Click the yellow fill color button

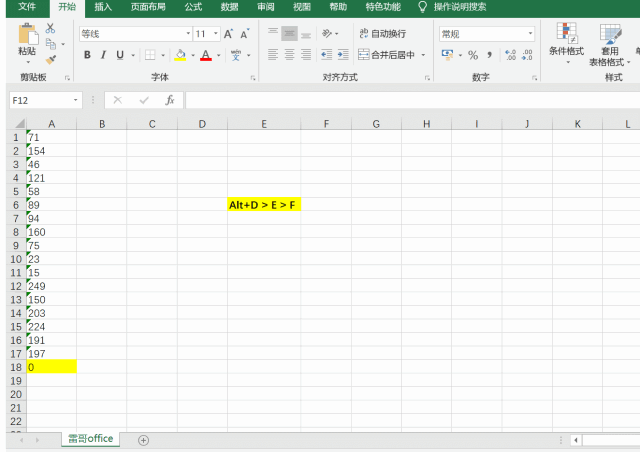(x=180, y=55)
